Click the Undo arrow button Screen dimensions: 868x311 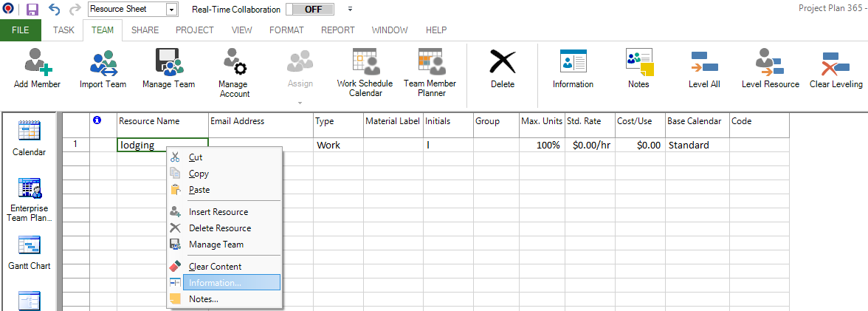[x=54, y=10]
